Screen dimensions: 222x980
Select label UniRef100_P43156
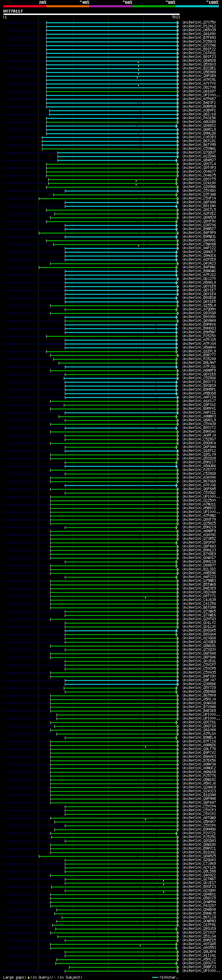(199, 118)
